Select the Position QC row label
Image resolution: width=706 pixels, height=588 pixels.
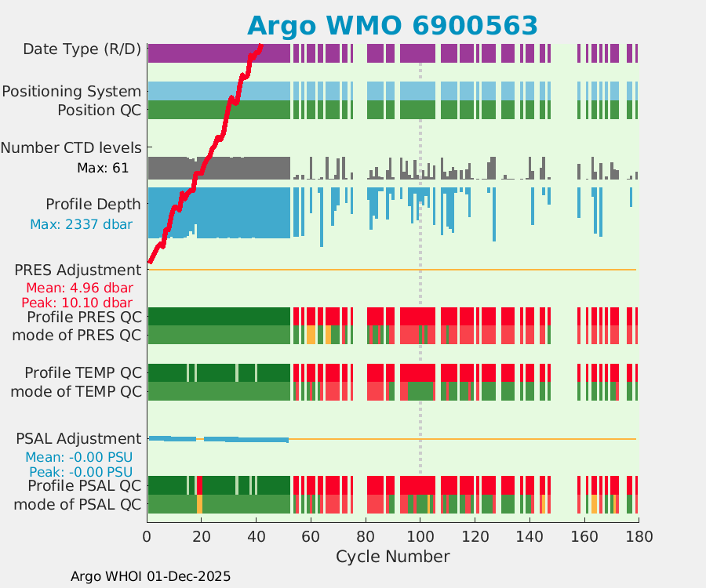pos(100,111)
